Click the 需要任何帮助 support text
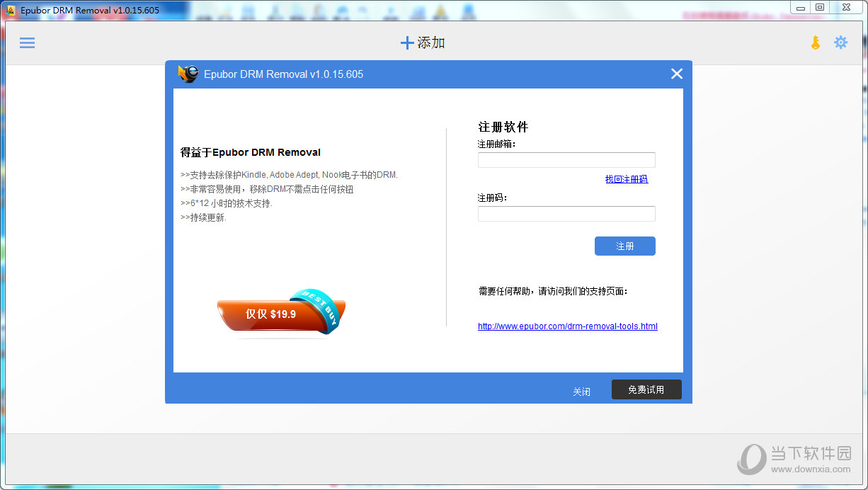Image resolution: width=868 pixels, height=490 pixels. [x=553, y=291]
